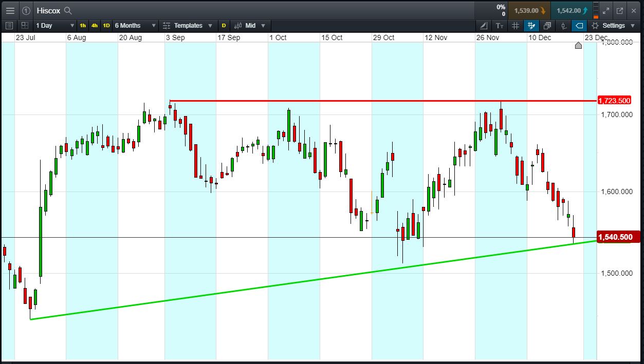Click the sell price 1,539.00 button
The image size is (644, 364).
coord(529,10)
